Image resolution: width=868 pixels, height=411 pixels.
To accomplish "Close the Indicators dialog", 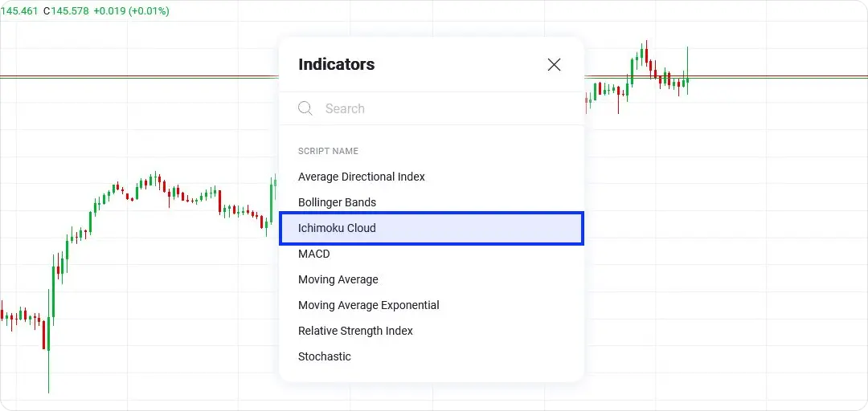I will pos(554,65).
